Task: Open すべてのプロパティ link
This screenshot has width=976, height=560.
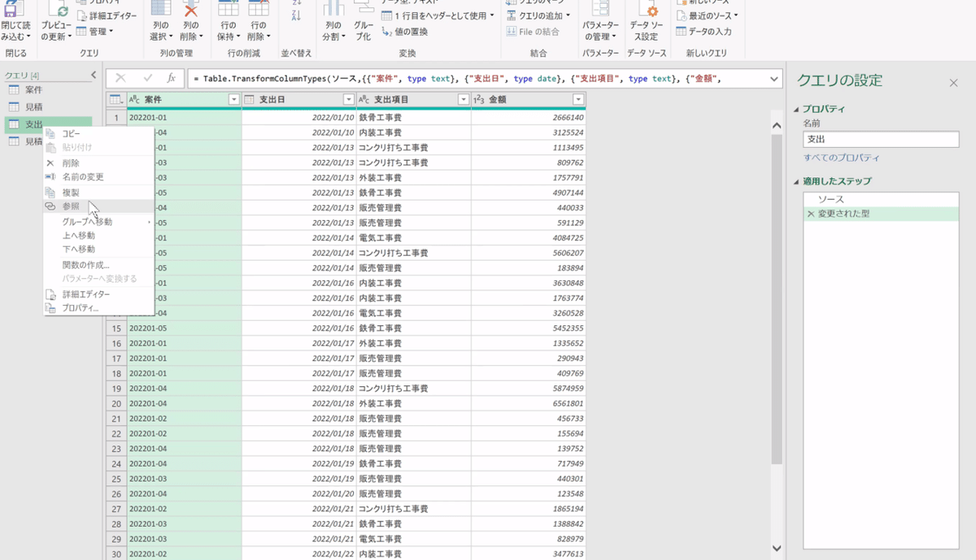Action: pyautogui.click(x=841, y=158)
